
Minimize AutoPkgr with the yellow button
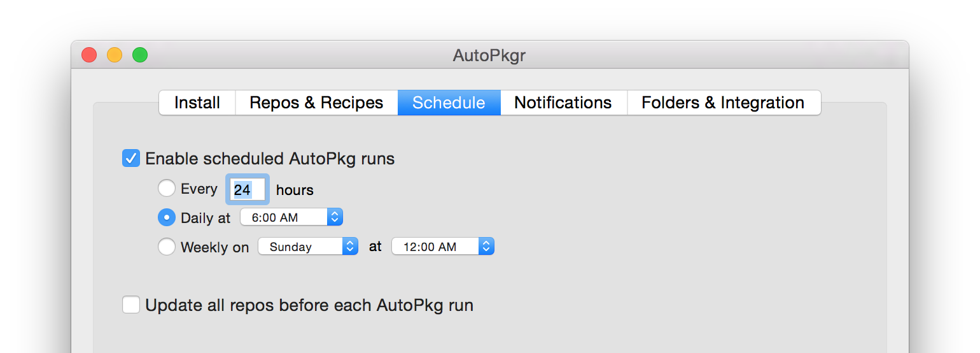115,55
